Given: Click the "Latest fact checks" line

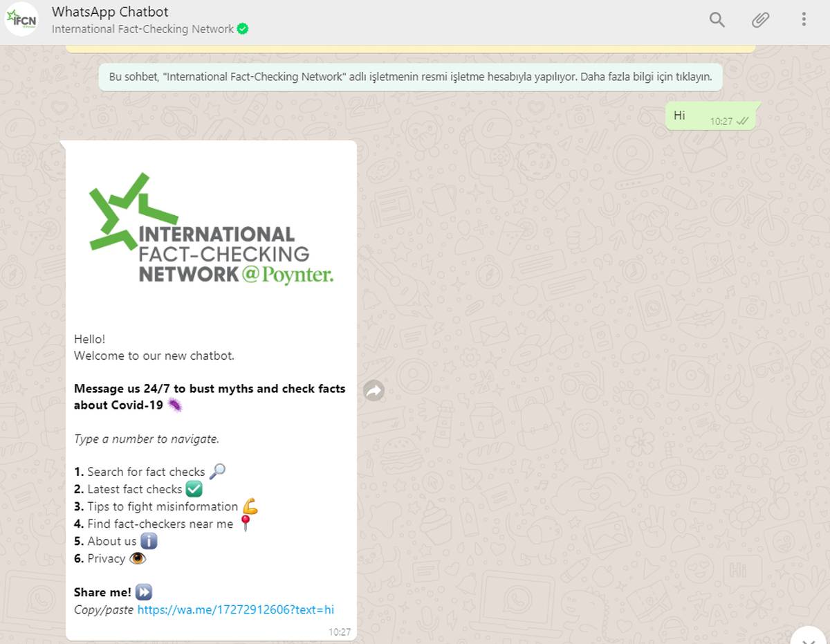Looking at the screenshot, I should [138, 489].
